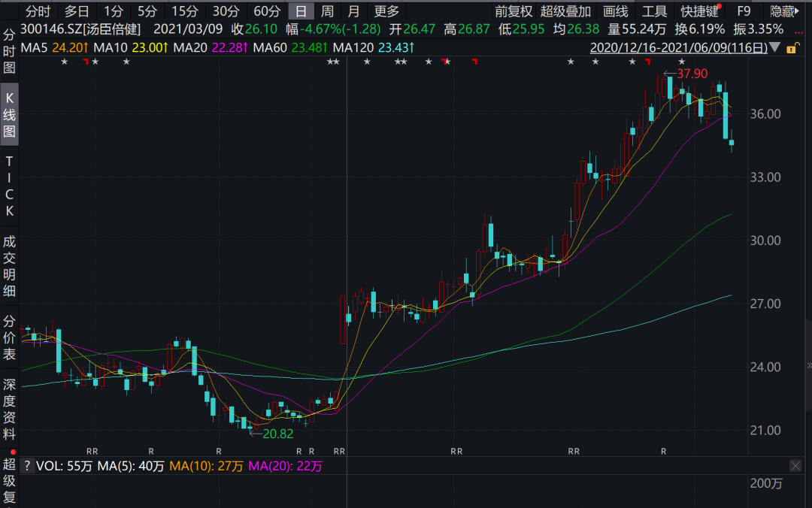Open the 更多 periods dropdown
The image size is (812, 508).
pyautogui.click(x=386, y=11)
